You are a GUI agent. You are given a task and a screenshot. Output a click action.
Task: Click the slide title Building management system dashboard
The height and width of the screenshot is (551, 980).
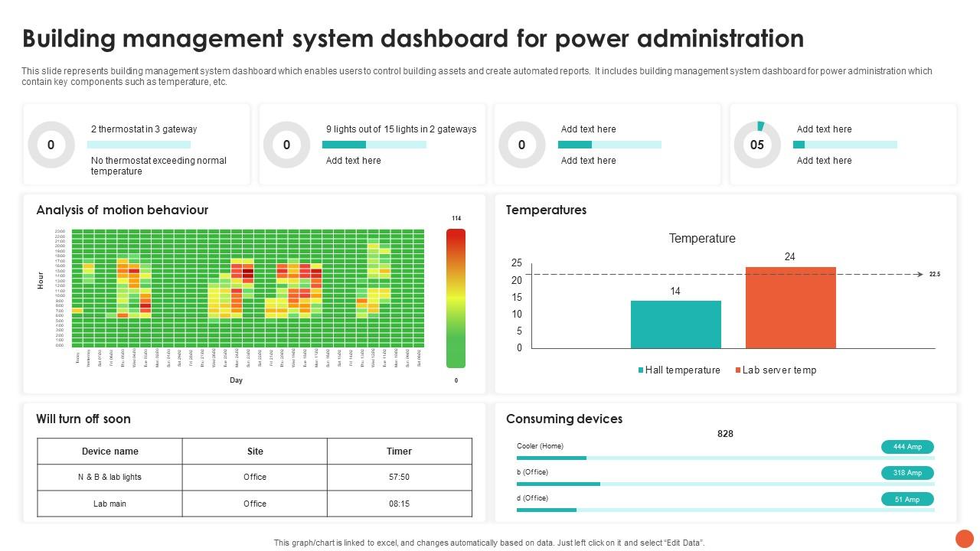(413, 38)
